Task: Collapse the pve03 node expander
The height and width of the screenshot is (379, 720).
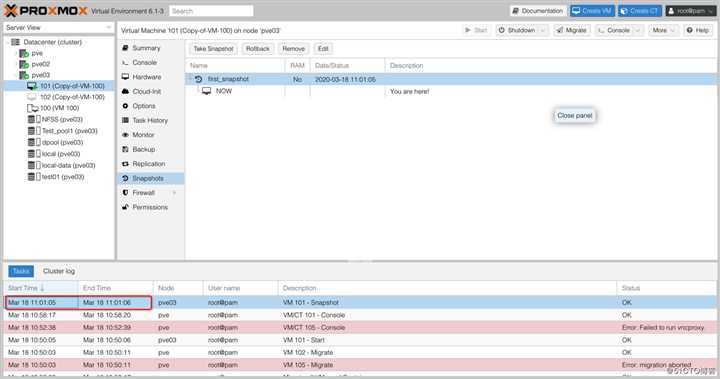Action: pos(16,75)
